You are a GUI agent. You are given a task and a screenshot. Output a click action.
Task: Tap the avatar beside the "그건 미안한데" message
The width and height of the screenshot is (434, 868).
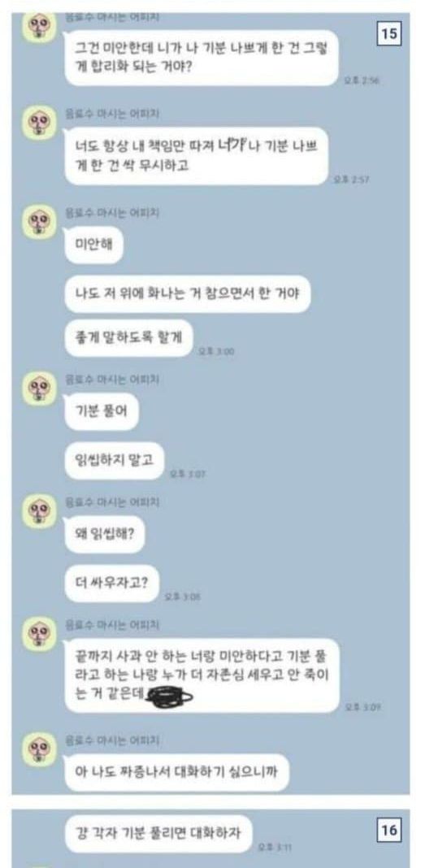37,29
